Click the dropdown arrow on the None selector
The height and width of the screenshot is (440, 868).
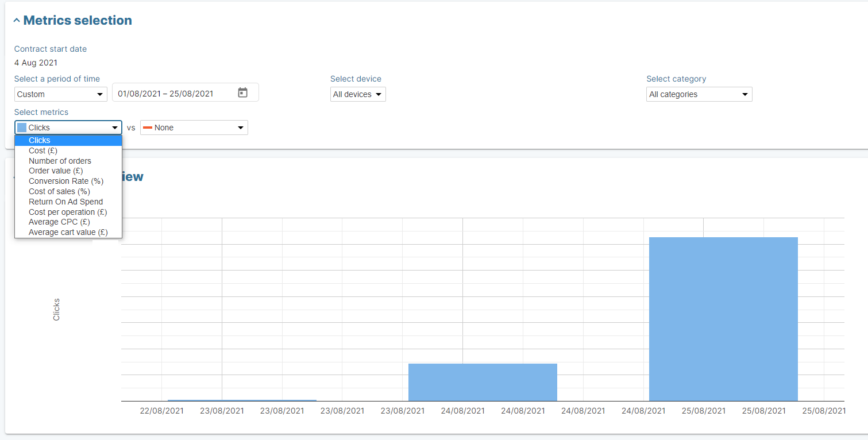[241, 127]
